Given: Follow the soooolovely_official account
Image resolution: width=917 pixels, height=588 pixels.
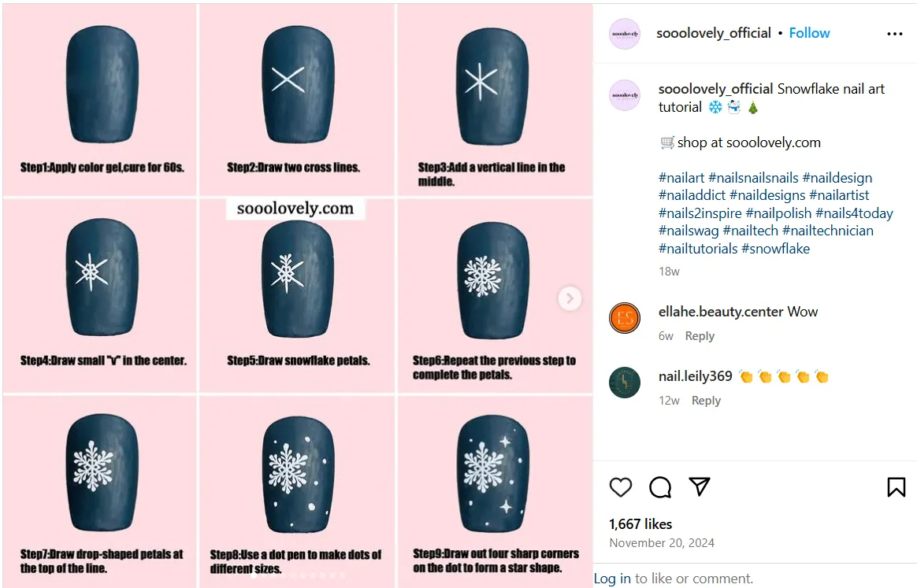Looking at the screenshot, I should 809,33.
